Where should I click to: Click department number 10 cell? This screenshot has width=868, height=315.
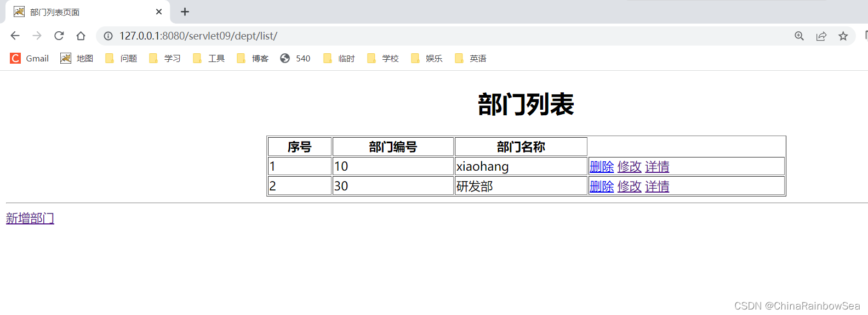pos(393,166)
